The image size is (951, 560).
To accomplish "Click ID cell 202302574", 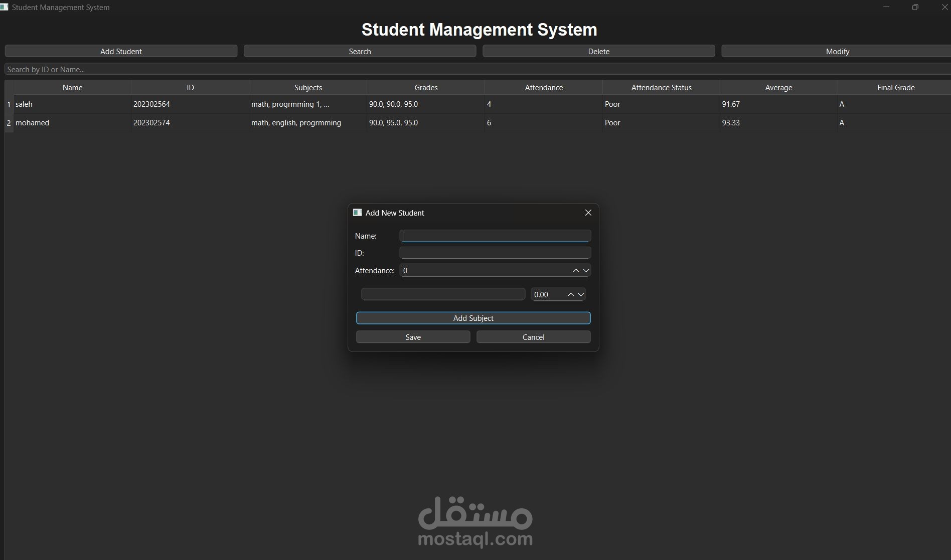I will pos(190,123).
